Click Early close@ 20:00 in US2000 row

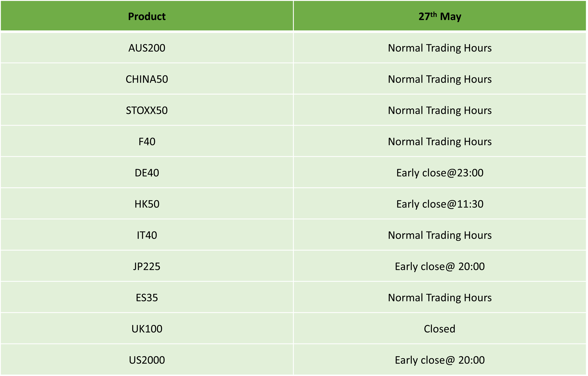click(440, 360)
